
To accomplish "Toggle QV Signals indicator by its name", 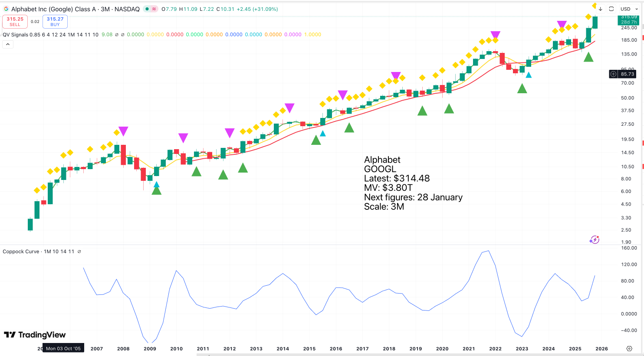I will coord(15,35).
